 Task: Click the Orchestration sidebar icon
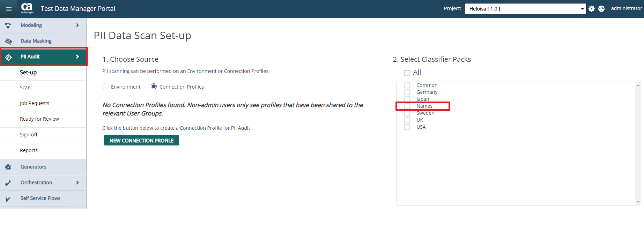(x=8, y=183)
